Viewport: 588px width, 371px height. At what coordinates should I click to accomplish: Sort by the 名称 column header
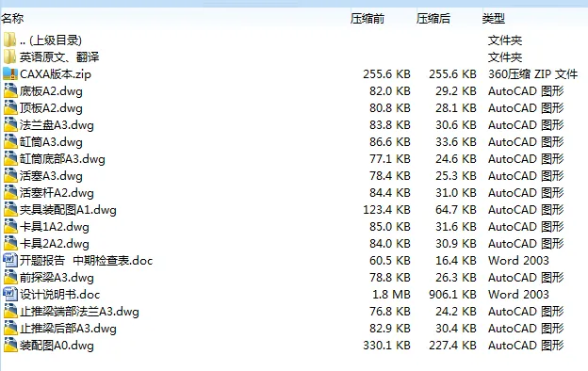tap(12, 18)
